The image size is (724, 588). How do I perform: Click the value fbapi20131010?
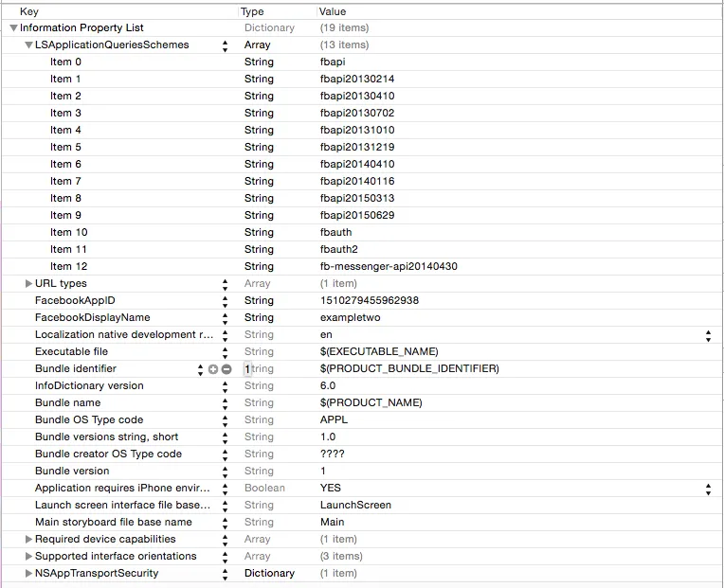click(x=357, y=130)
